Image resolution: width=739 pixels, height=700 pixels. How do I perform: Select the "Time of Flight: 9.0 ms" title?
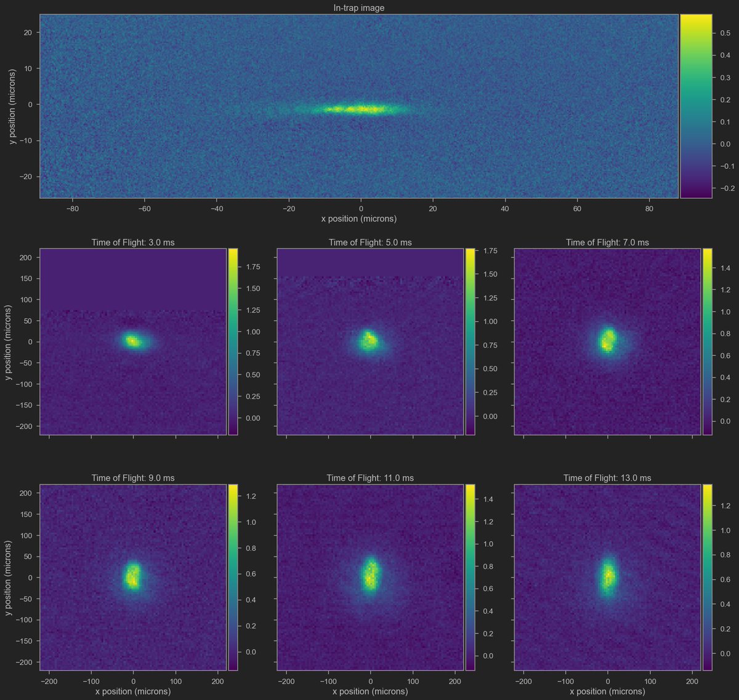point(133,478)
